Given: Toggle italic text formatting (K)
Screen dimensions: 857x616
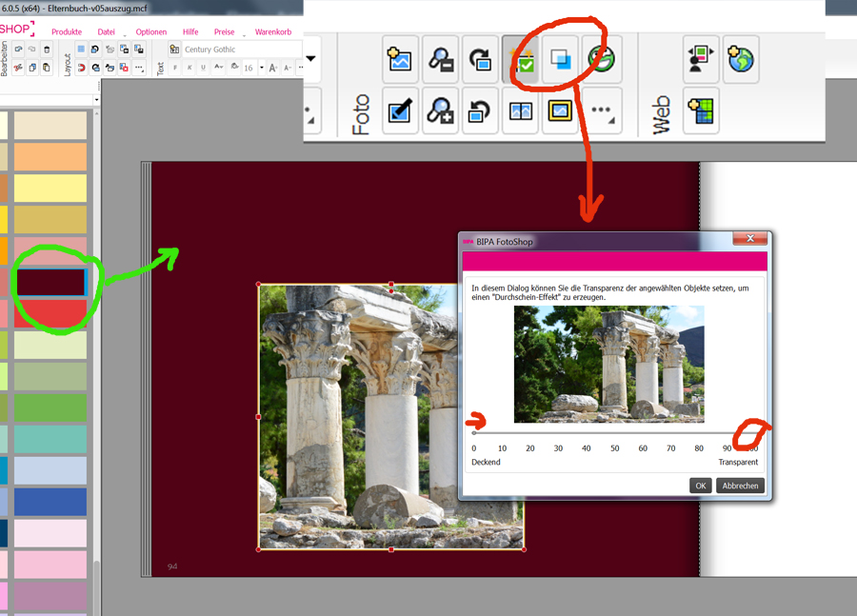Looking at the screenshot, I should [189, 69].
